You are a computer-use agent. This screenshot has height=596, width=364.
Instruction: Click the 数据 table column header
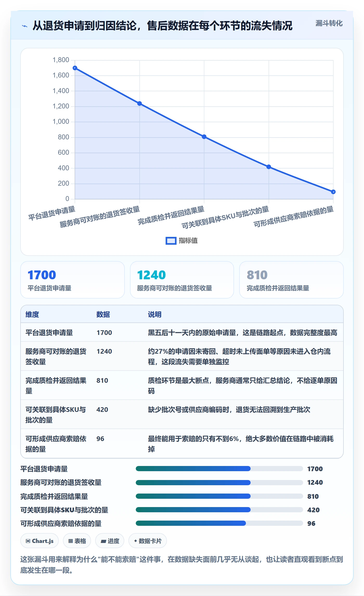tap(103, 314)
